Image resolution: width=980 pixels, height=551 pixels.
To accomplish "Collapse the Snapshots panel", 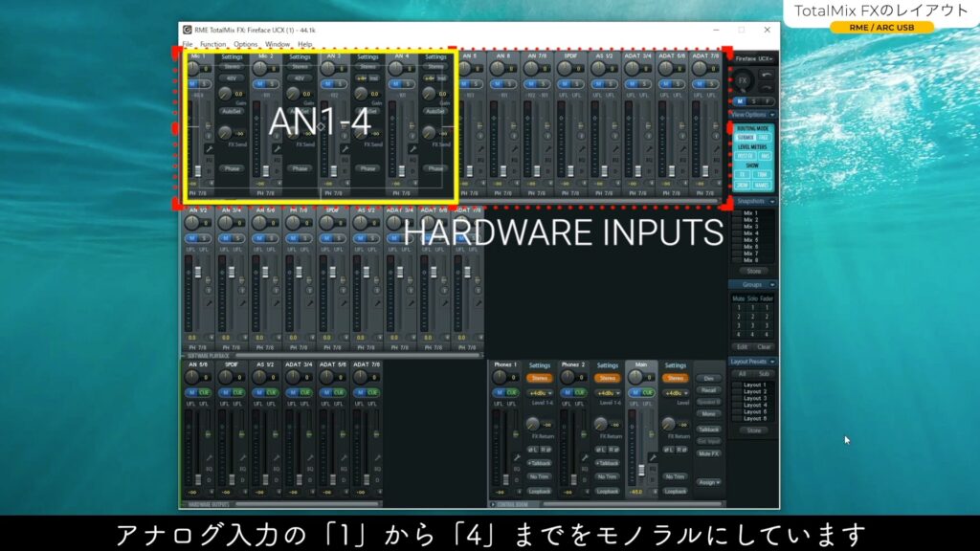I will (772, 201).
